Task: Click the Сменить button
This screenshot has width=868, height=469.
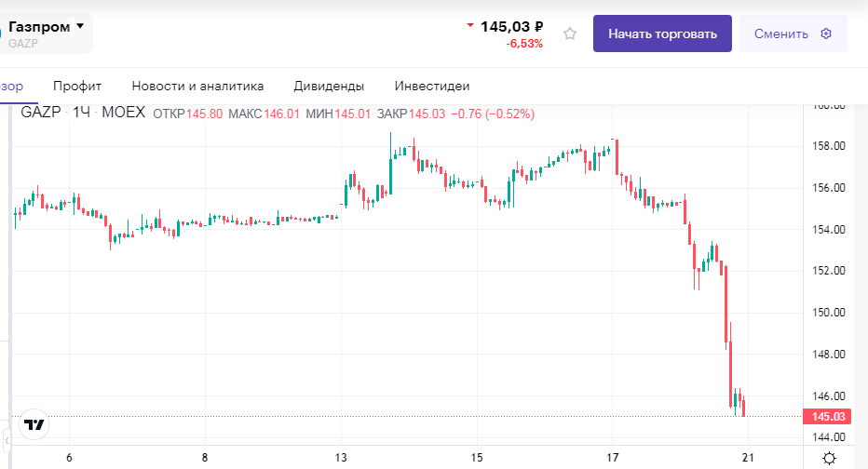Action: pos(793,33)
